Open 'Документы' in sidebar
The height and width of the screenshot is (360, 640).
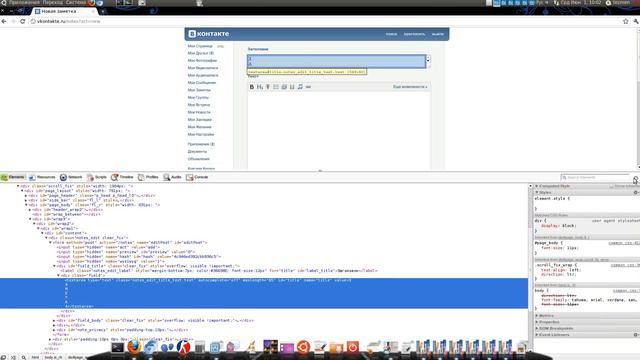[x=197, y=151]
